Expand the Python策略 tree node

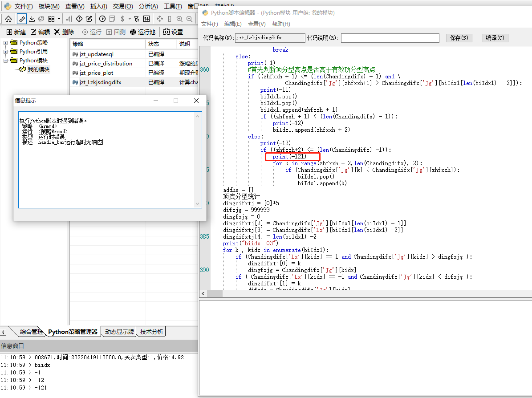click(x=5, y=43)
